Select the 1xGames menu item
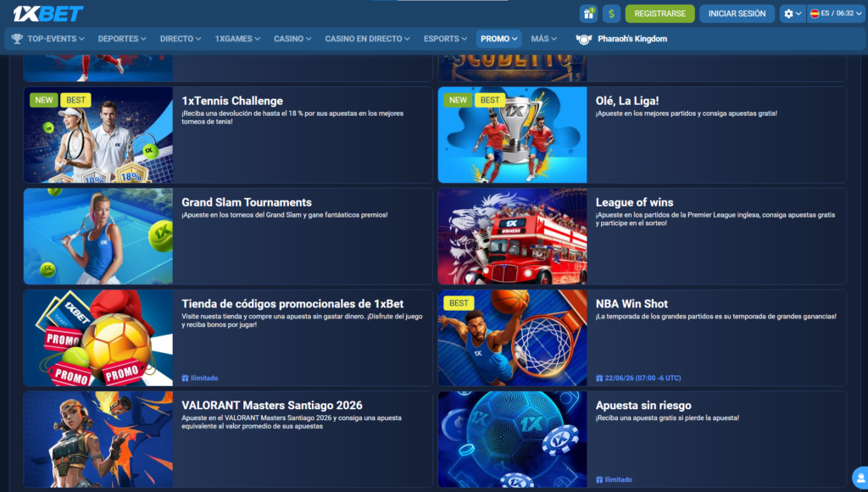Image resolution: width=868 pixels, height=492 pixels. (239, 39)
